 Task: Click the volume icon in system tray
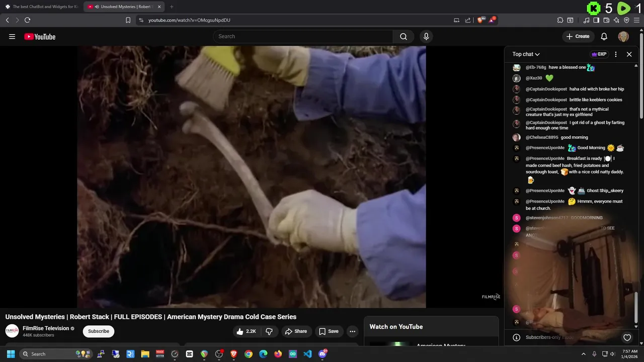(x=612, y=354)
